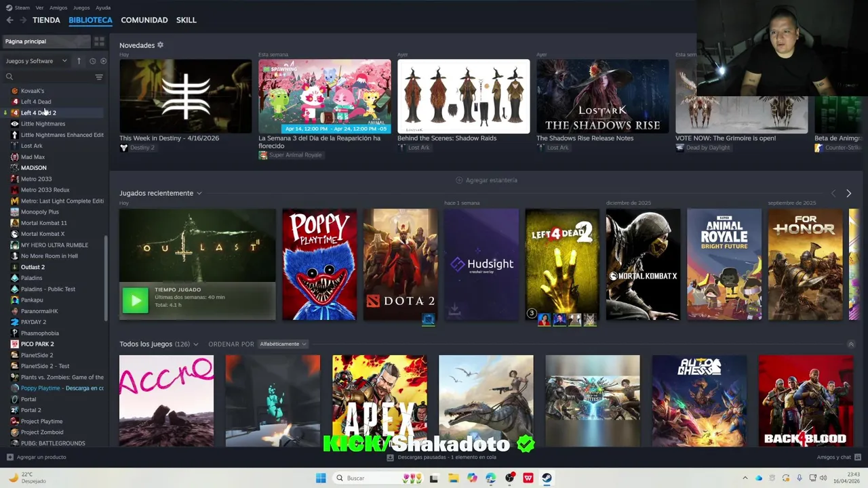Screen dimensions: 868x488
Task: Open Mortal Kombat X recent cover
Action: tap(643, 264)
